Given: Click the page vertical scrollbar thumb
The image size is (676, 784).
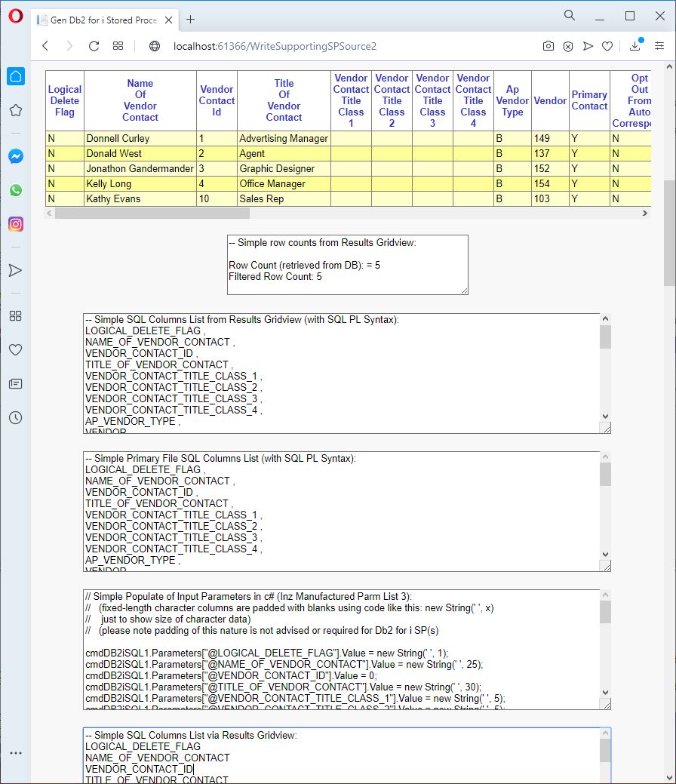Looking at the screenshot, I should [669, 233].
